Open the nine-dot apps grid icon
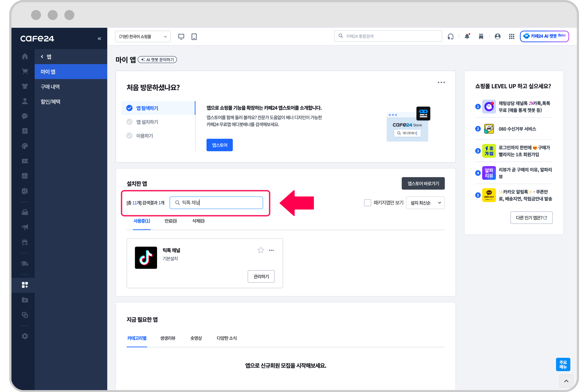 (x=512, y=36)
